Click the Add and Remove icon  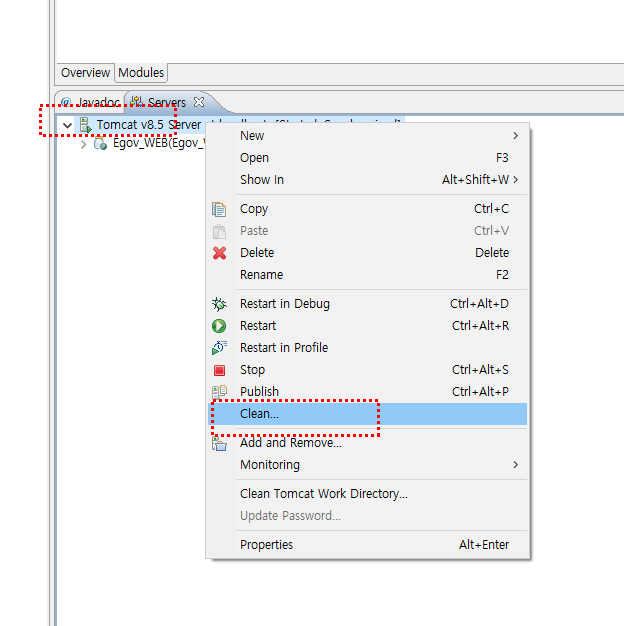tap(219, 443)
